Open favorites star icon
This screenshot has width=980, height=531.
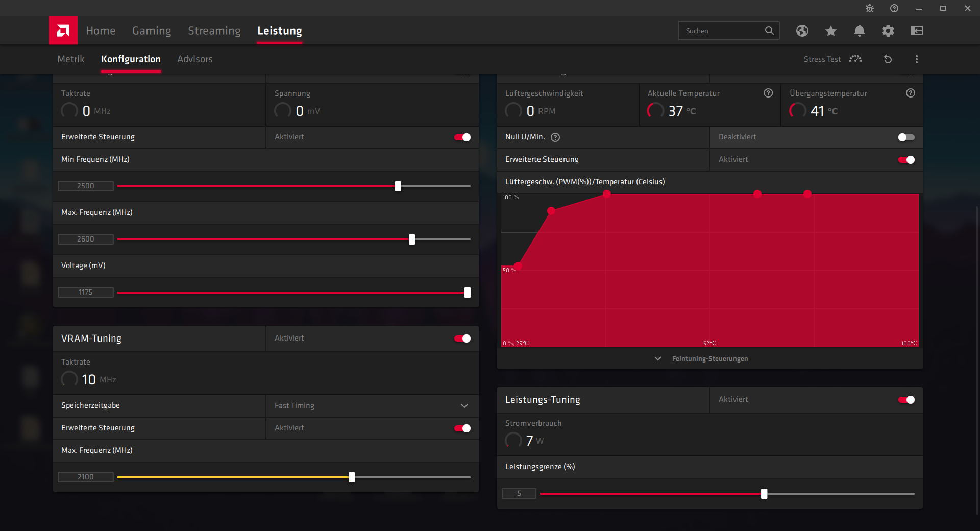click(x=831, y=31)
